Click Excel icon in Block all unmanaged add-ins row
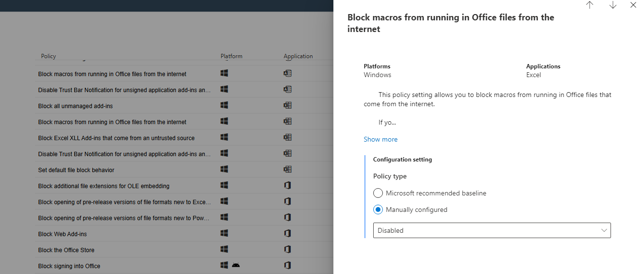 tap(287, 106)
